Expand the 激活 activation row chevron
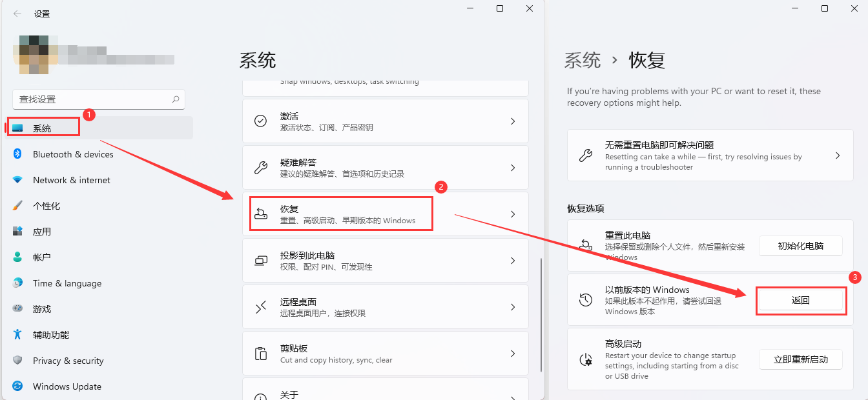868x400 pixels. click(513, 121)
